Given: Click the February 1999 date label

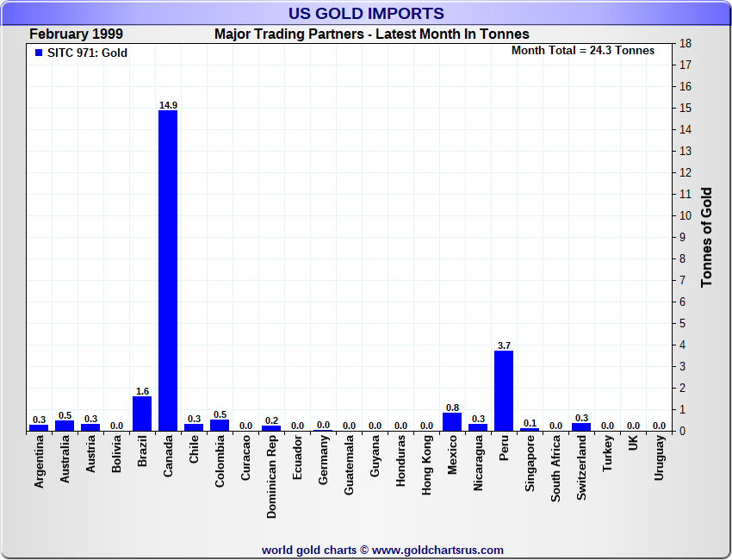Looking at the screenshot, I should coord(76,34).
